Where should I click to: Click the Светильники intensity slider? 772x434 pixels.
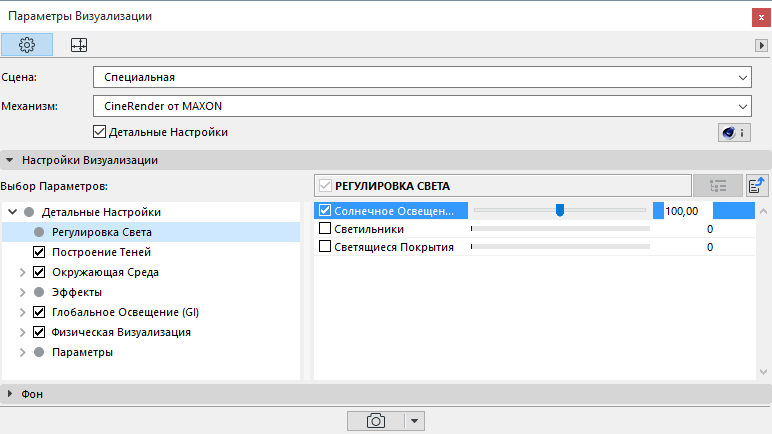560,229
